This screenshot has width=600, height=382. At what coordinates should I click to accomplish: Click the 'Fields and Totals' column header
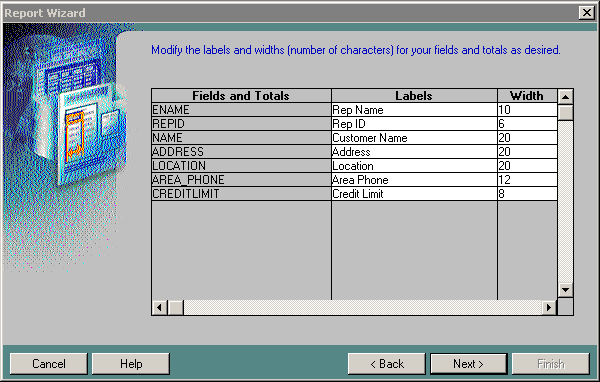coord(241,96)
